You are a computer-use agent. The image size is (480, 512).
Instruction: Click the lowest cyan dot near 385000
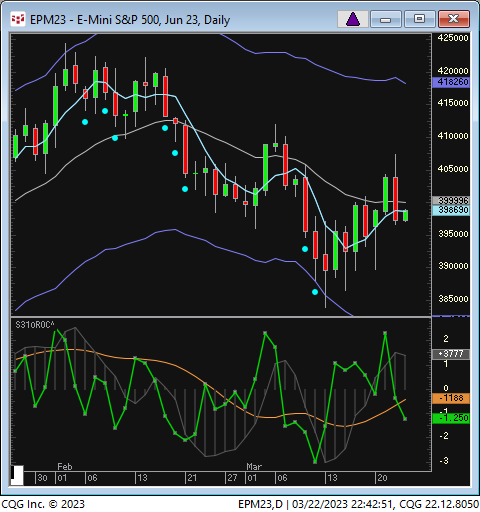pyautogui.click(x=315, y=292)
